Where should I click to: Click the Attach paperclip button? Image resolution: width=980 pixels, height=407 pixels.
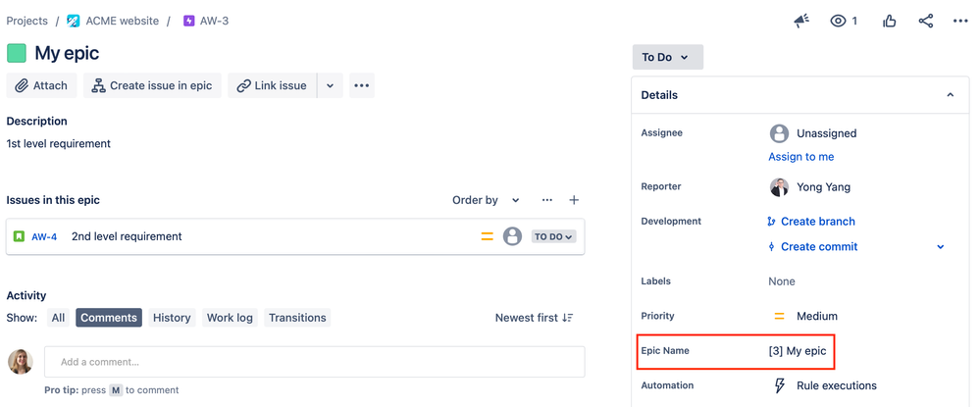[x=41, y=85]
